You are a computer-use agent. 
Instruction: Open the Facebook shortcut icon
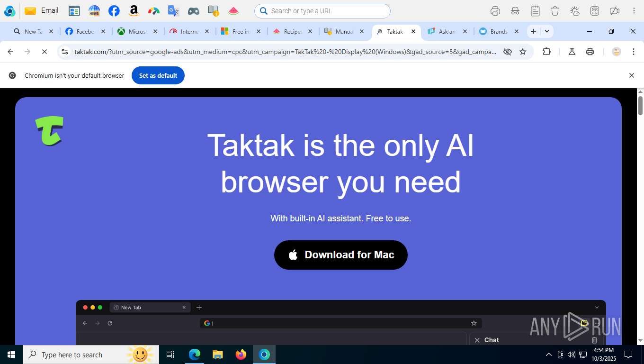(x=114, y=11)
